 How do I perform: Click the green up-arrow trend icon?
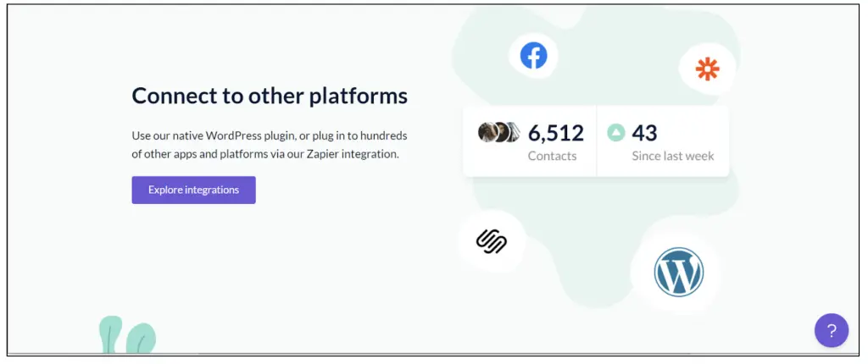tap(616, 133)
